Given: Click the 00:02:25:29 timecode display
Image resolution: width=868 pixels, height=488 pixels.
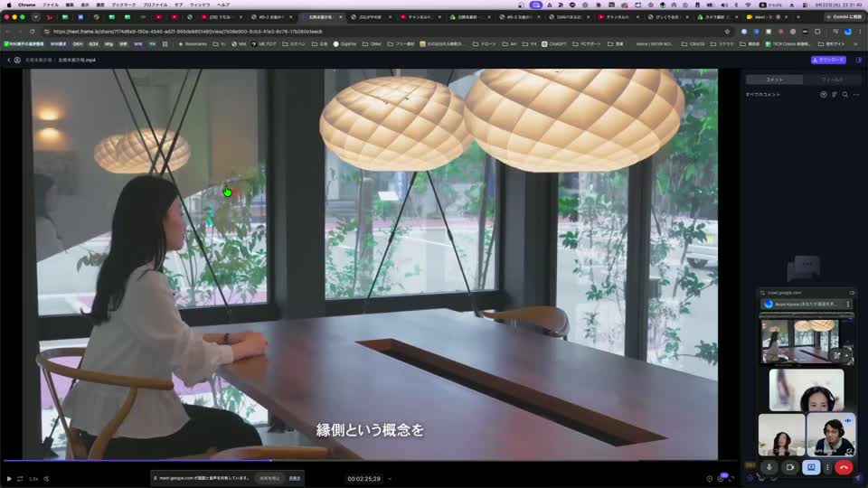Looking at the screenshot, I should coord(363,479).
